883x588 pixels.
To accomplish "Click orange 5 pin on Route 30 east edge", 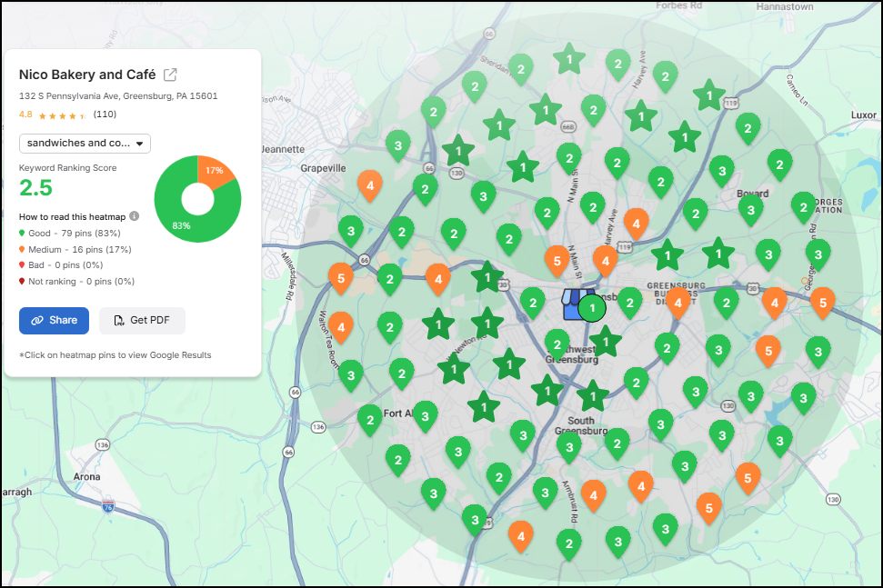I will (823, 304).
